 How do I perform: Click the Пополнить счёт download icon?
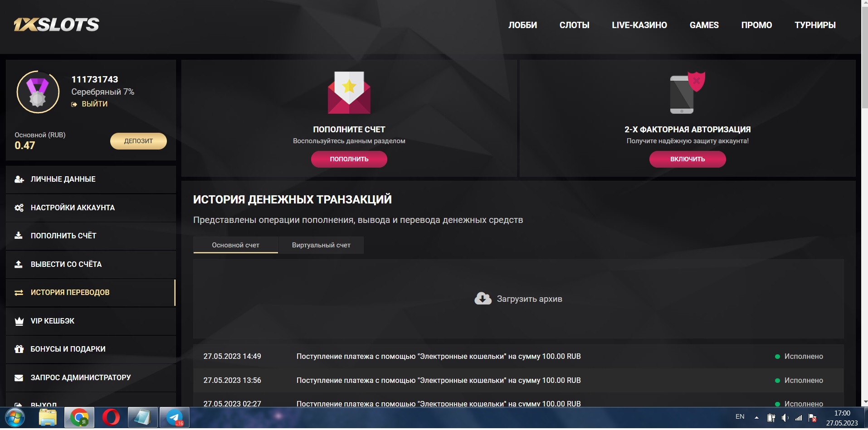tap(18, 236)
